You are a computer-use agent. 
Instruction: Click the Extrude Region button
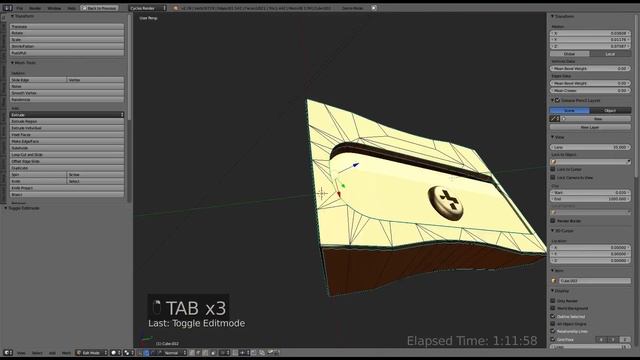click(x=67, y=121)
